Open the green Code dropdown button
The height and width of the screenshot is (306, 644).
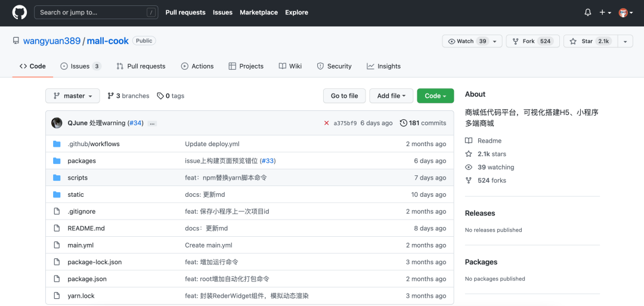click(435, 95)
